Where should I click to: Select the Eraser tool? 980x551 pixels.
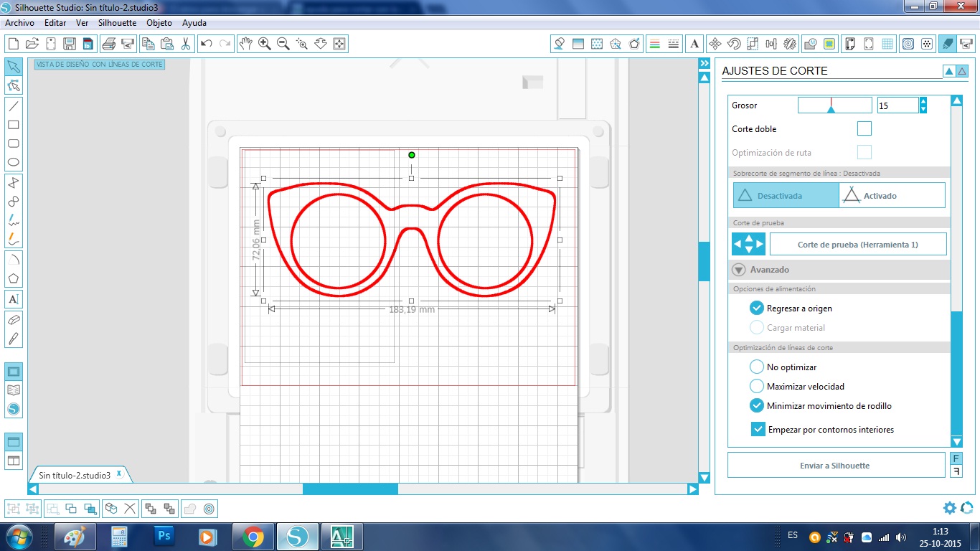(x=14, y=319)
